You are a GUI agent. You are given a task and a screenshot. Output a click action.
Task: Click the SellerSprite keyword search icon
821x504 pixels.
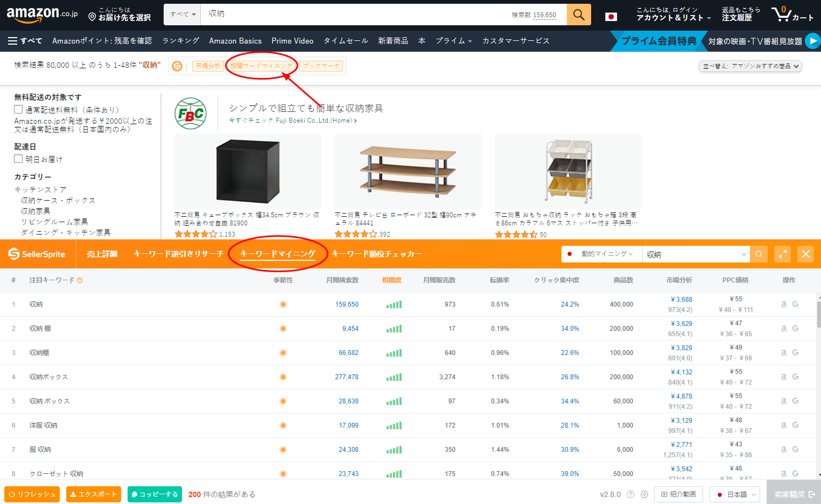pos(759,254)
